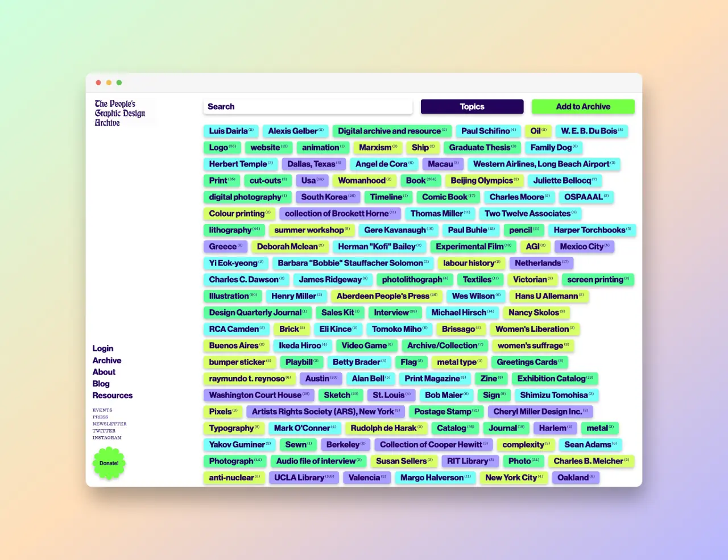Choose the Two Twelve Associates tag

coord(531,213)
